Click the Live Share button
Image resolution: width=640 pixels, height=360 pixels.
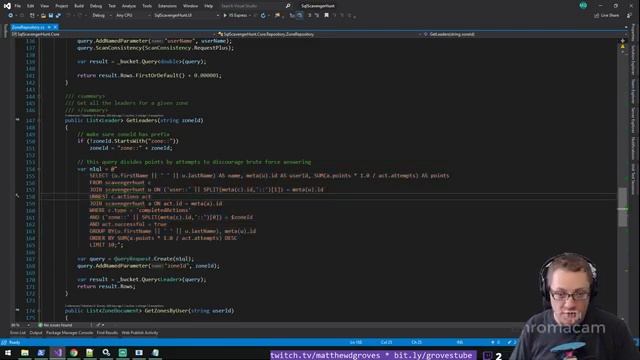pos(607,16)
